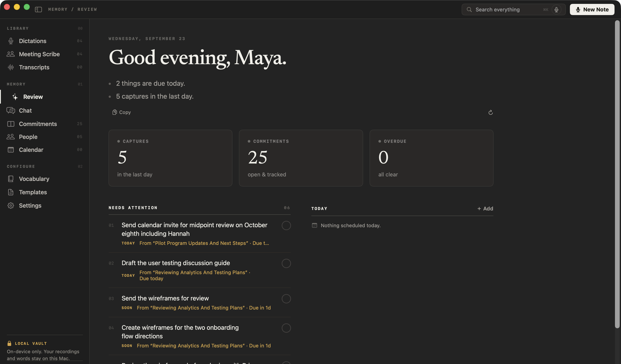
Task: Open the Overdue all clear card
Action: (x=431, y=158)
